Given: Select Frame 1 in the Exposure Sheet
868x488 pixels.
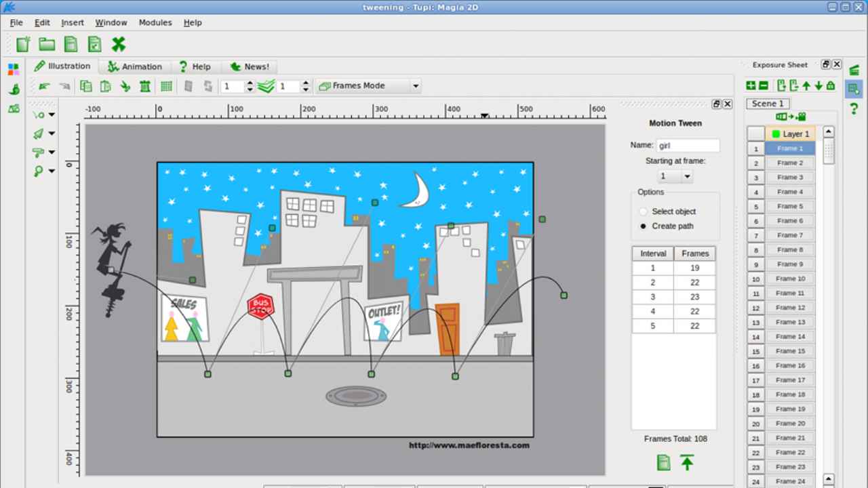Looking at the screenshot, I should 790,148.
